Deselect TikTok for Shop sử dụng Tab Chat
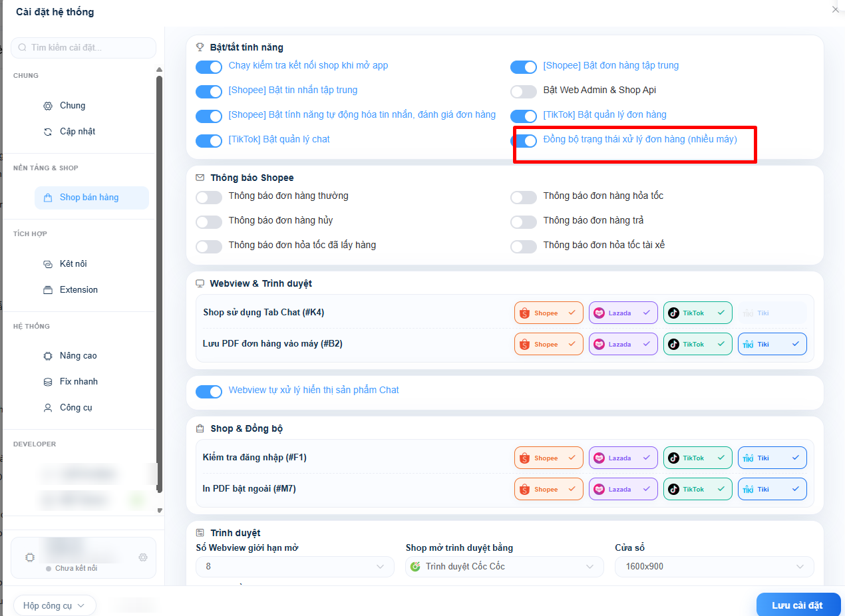 tap(698, 313)
